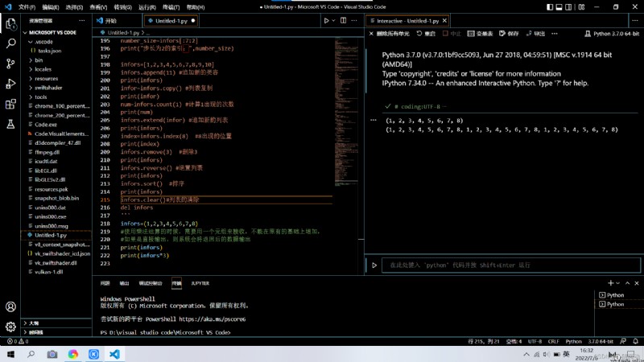644x362 pixels.
Task: Open the run button dropdown arrow
Action: pos(333,21)
